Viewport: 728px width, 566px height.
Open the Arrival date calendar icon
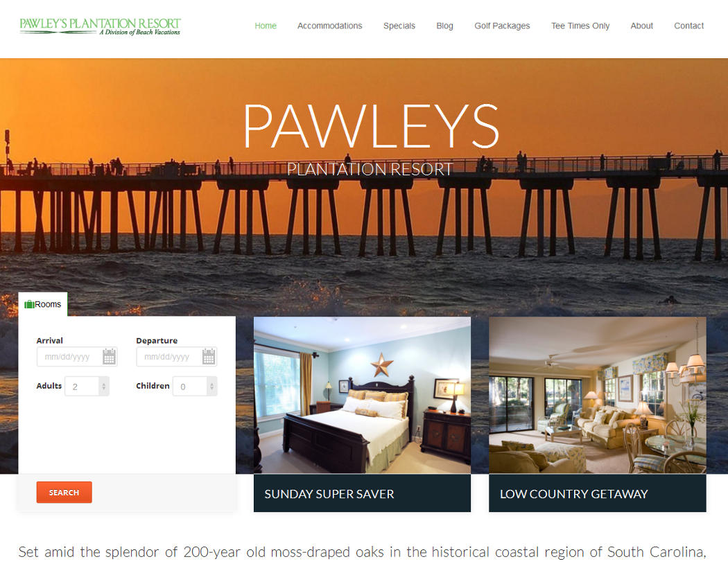click(109, 356)
